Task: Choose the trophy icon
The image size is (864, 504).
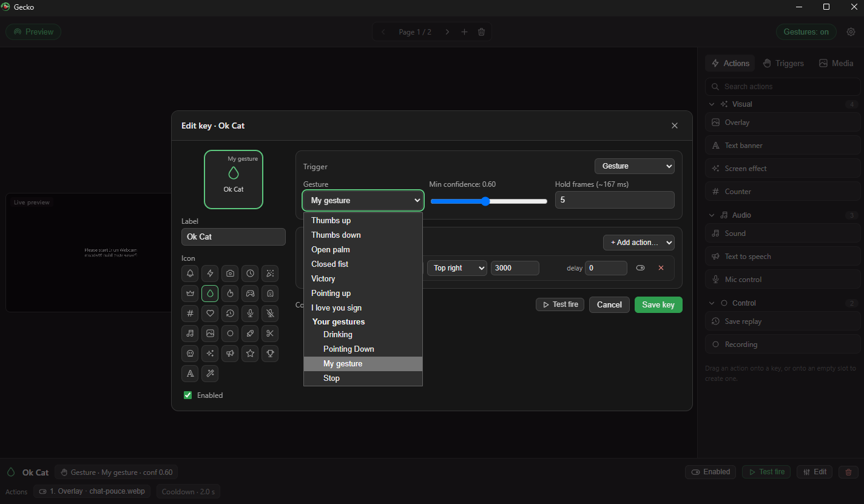Action: pyautogui.click(x=270, y=354)
